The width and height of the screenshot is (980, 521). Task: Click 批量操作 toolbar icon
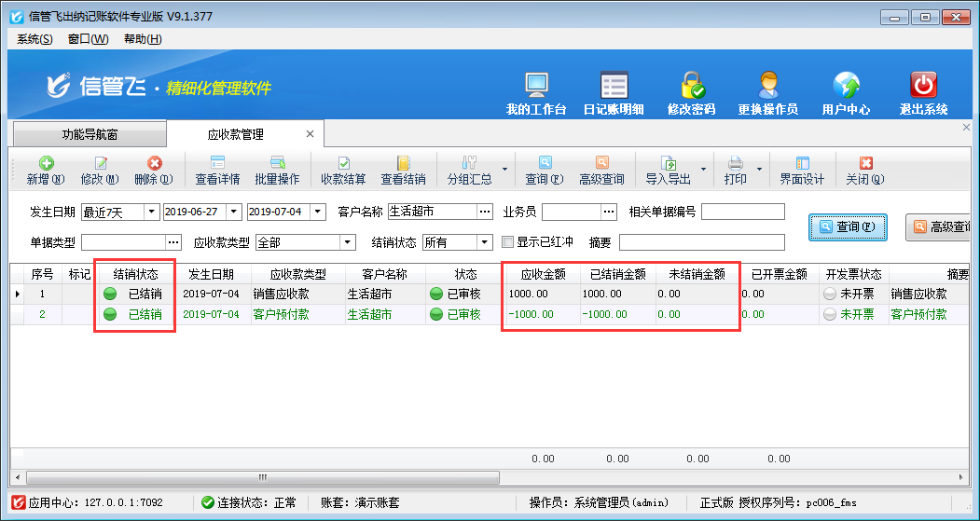coord(277,171)
